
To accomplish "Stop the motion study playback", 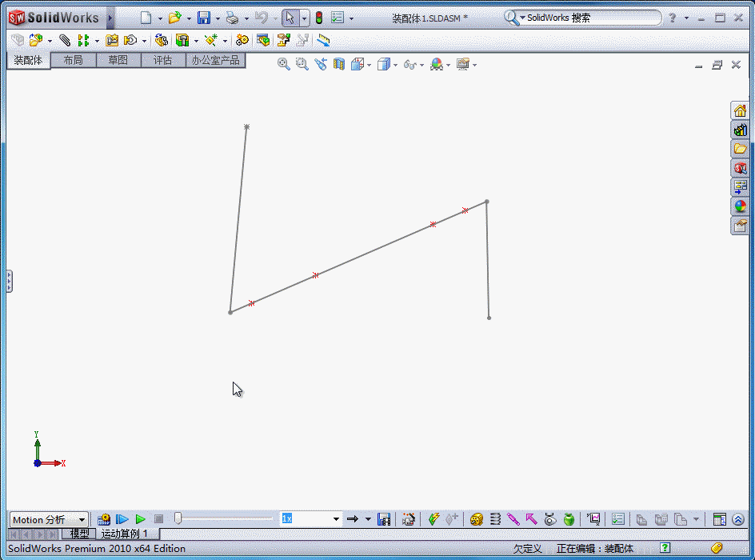I will click(158, 519).
